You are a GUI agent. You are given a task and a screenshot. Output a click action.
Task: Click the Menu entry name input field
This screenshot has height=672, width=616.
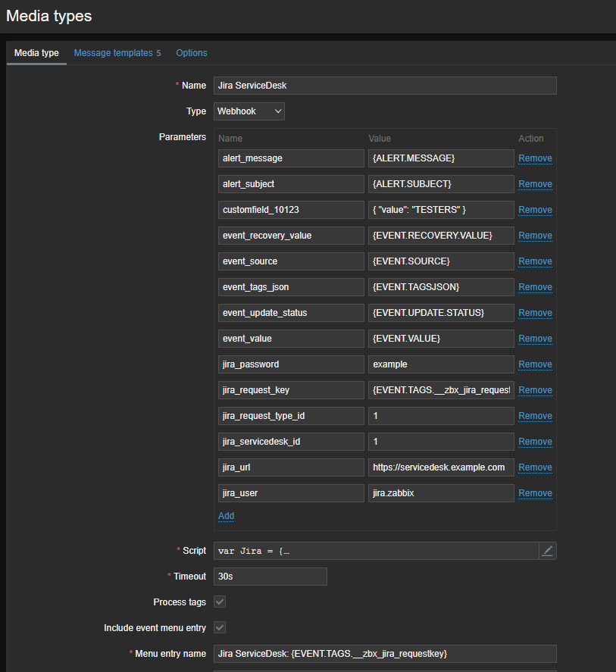(384, 654)
